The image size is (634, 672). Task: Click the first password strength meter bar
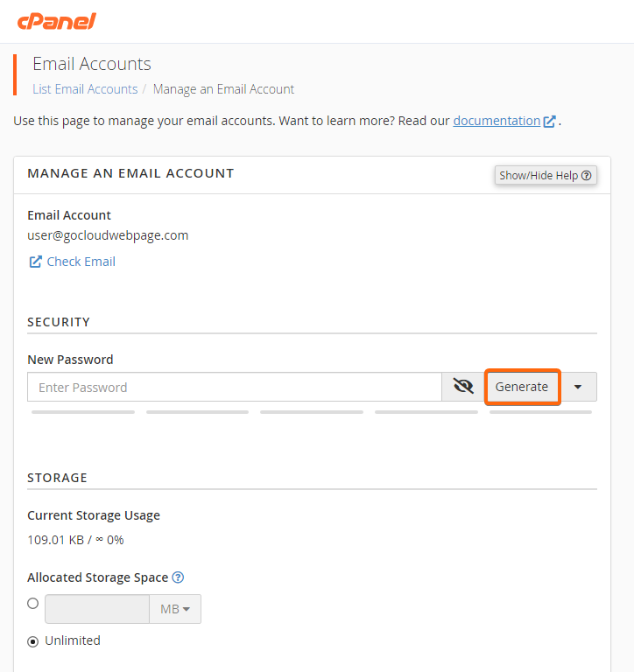pos(83,412)
